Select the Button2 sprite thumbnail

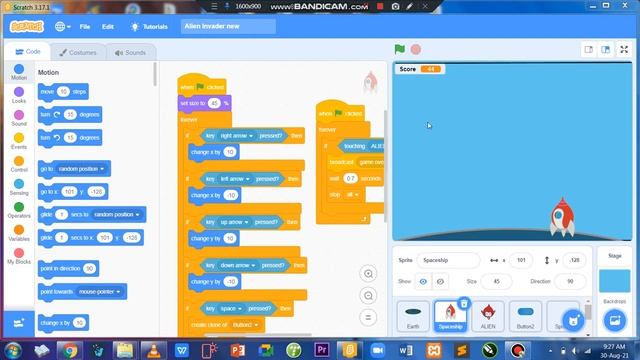(525, 316)
